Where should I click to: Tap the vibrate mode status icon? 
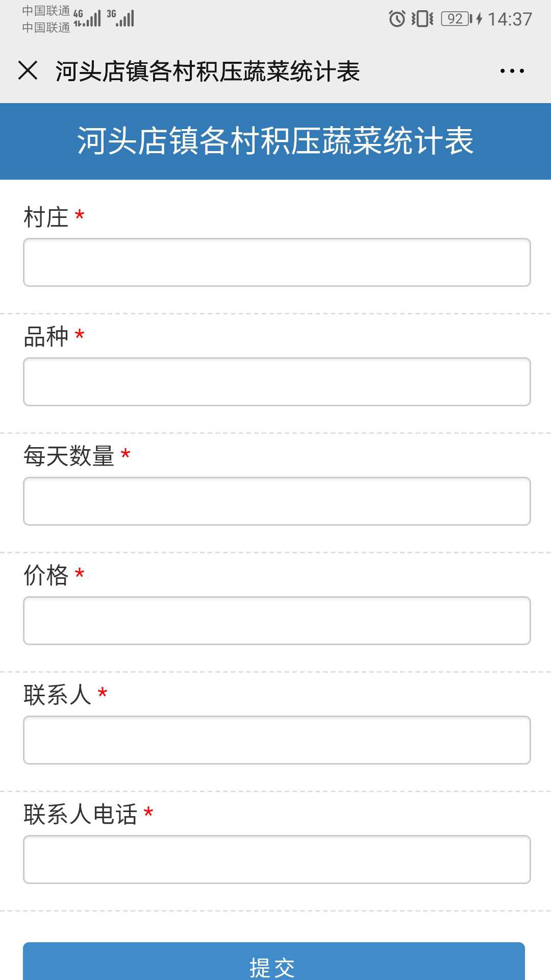pos(422,19)
